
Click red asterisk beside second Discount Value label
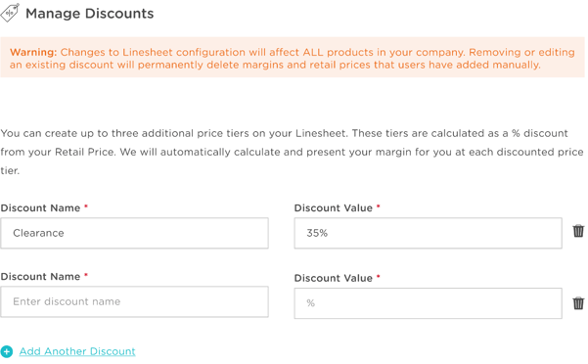coord(378,276)
